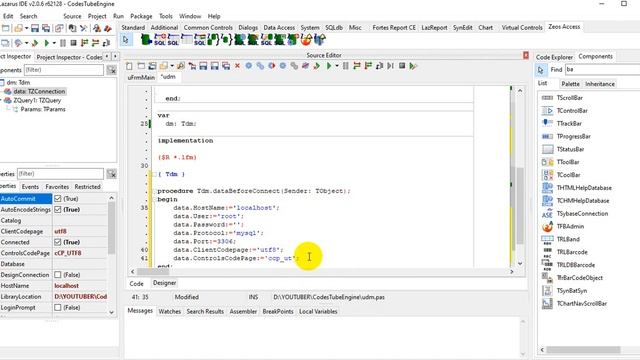Toggle AutoEncodeStrings checkbox

click(58, 209)
